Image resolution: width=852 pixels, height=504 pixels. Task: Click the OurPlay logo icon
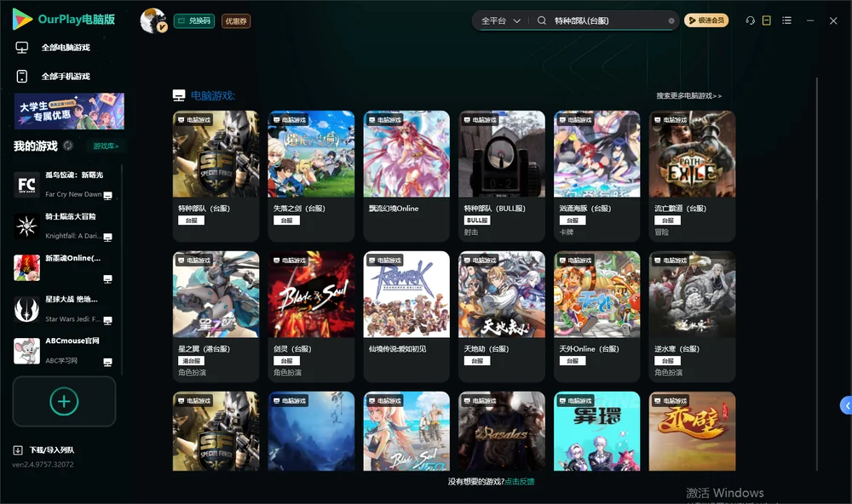[x=22, y=20]
